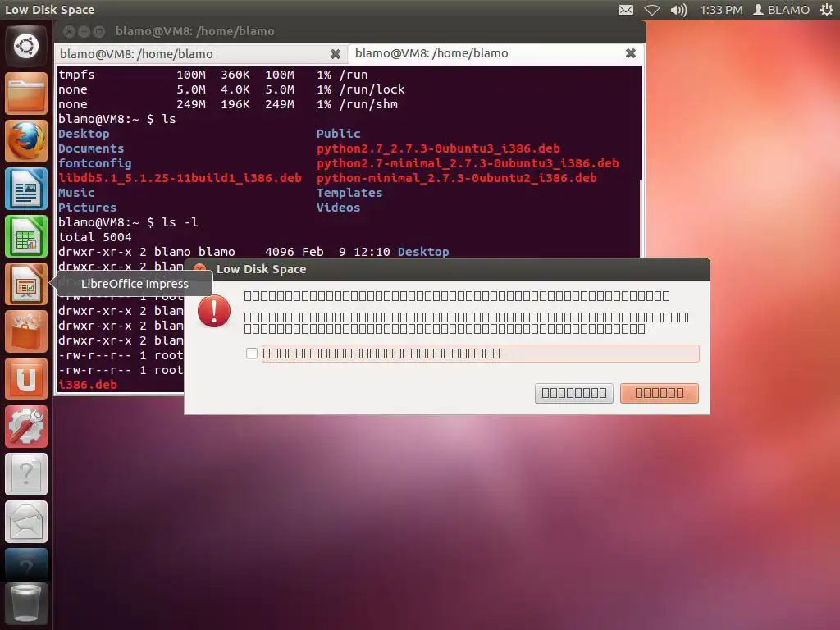840x630 pixels.
Task: Click the Public directory name
Action: coord(339,134)
